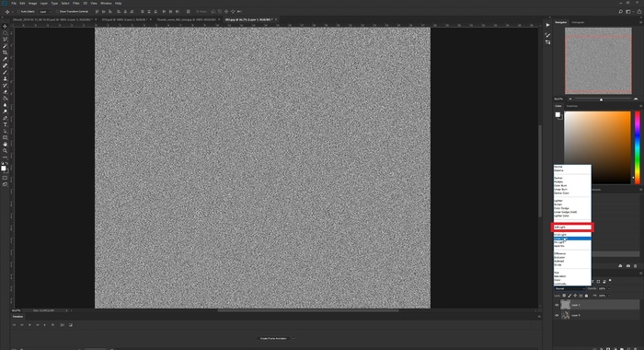Screen dimensions: 644x350
Task: Select the Path Selection tool
Action: (x=5, y=131)
